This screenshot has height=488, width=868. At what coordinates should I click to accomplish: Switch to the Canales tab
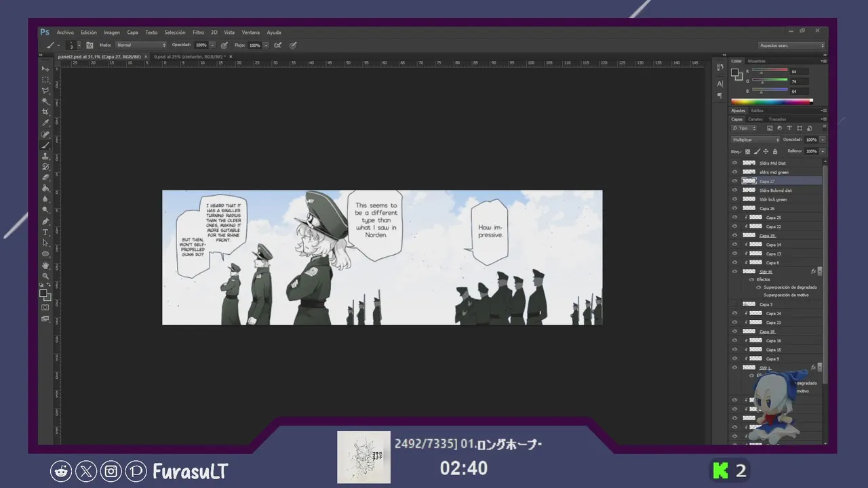tap(755, 119)
